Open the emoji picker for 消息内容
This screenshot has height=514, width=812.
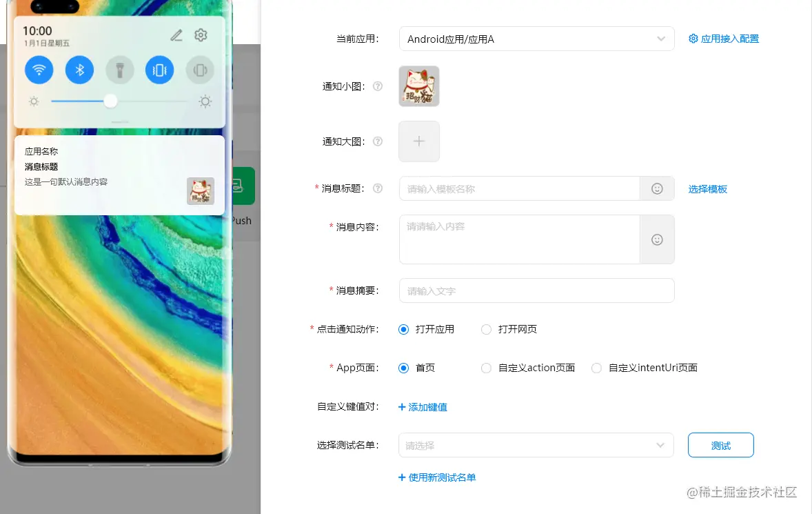click(657, 239)
